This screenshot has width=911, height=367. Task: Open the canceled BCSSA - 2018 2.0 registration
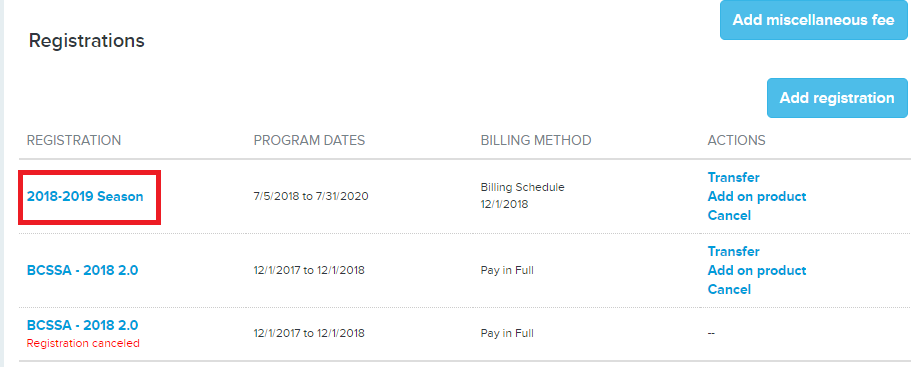click(x=83, y=325)
